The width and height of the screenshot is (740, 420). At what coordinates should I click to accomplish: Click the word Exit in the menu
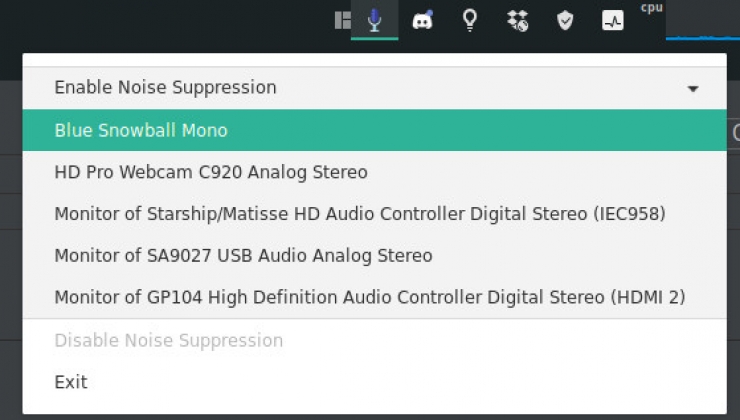tap(71, 382)
